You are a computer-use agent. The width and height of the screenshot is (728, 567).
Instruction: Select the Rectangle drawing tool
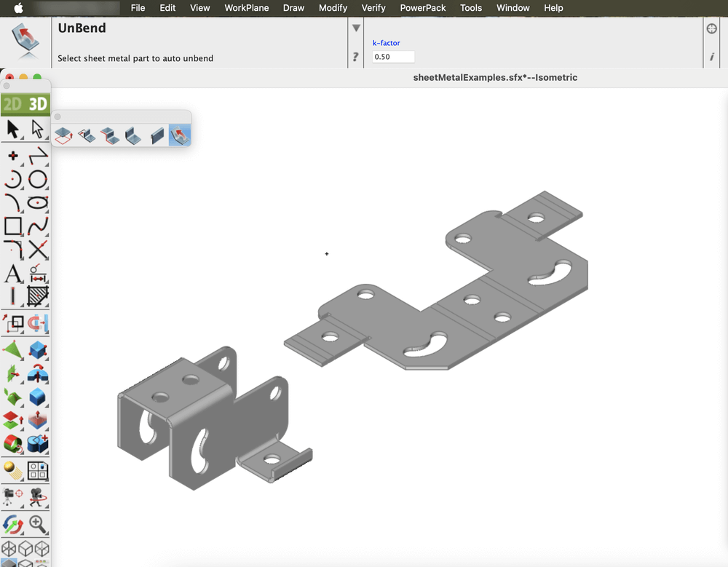click(13, 226)
